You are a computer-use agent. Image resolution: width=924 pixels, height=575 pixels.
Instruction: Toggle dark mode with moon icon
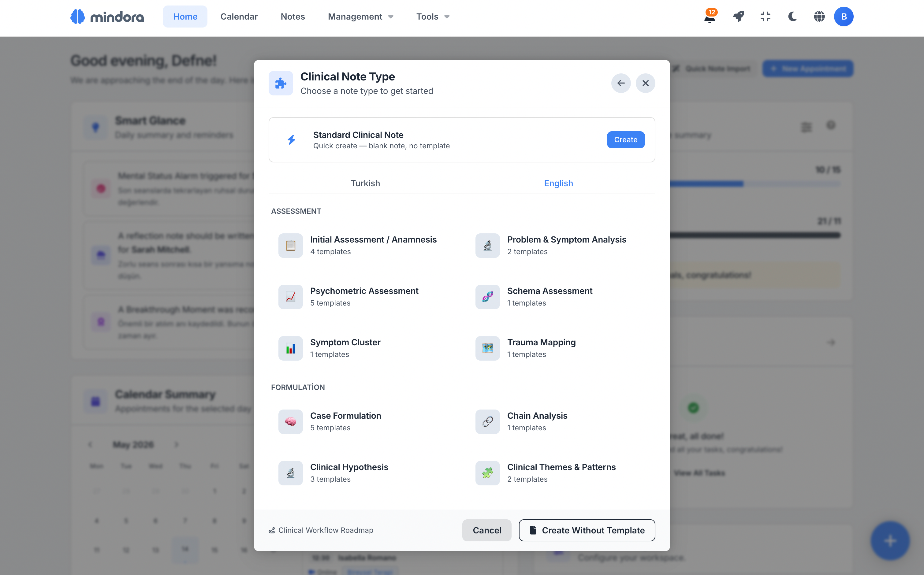click(792, 16)
